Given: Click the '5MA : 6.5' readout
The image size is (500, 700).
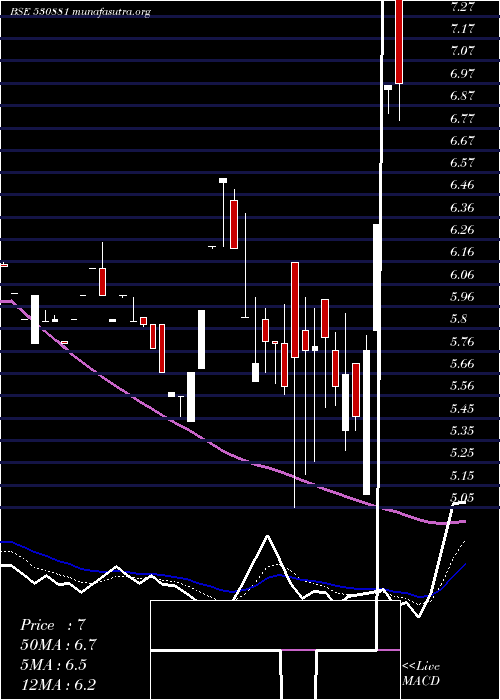Looking at the screenshot, I should point(54,665).
